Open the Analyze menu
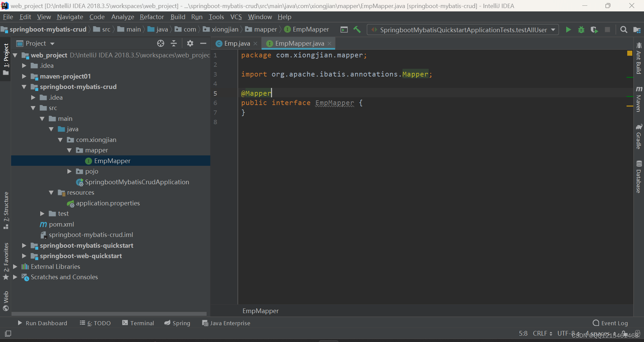Viewport: 644px width, 342px height. pos(123,17)
